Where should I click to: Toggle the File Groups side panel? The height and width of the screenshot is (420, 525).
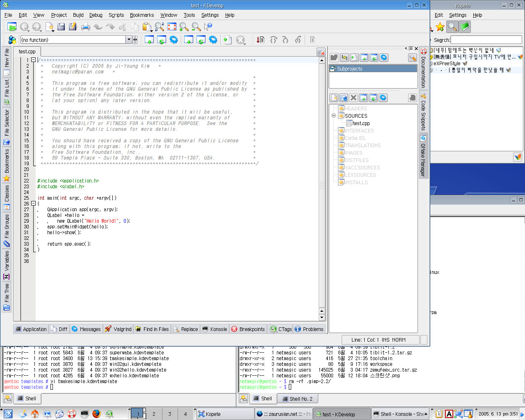coord(7,231)
